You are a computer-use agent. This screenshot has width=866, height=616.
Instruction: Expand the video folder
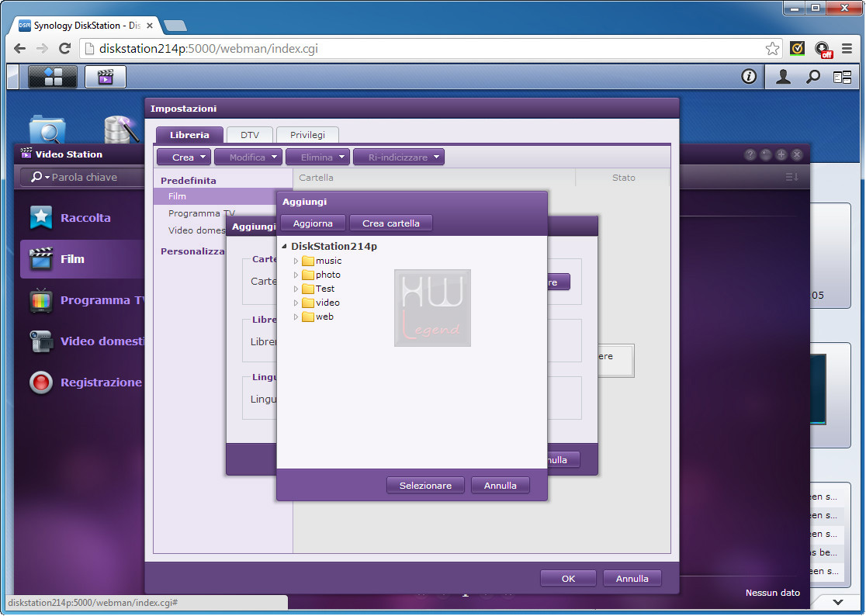[x=296, y=303]
